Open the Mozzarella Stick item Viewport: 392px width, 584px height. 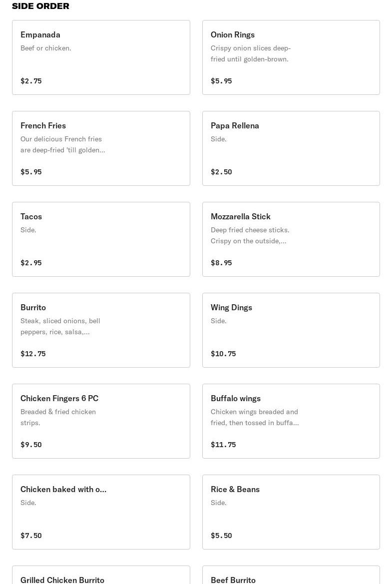(x=291, y=239)
